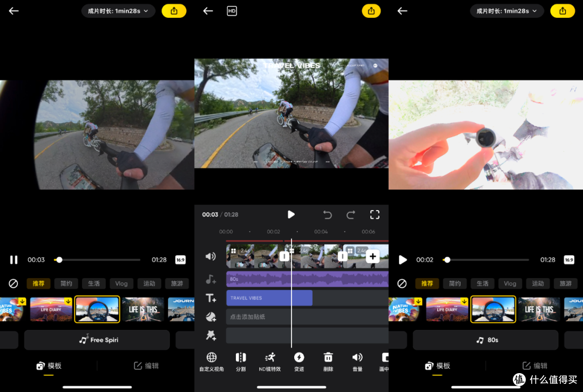Toggle HD quality icon in middle screen
The height and width of the screenshot is (392, 583).
pyautogui.click(x=232, y=11)
